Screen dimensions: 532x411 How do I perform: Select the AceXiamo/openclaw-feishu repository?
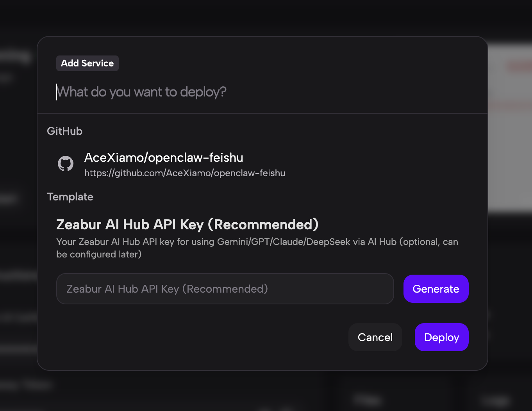(164, 158)
